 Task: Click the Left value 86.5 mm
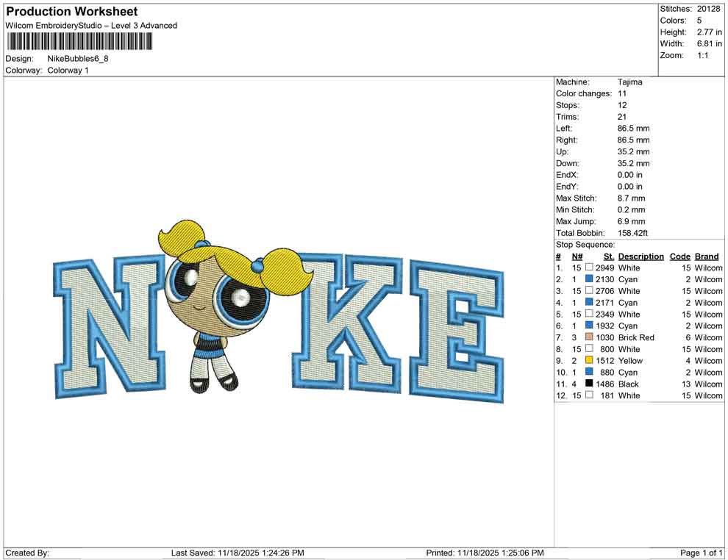[633, 129]
